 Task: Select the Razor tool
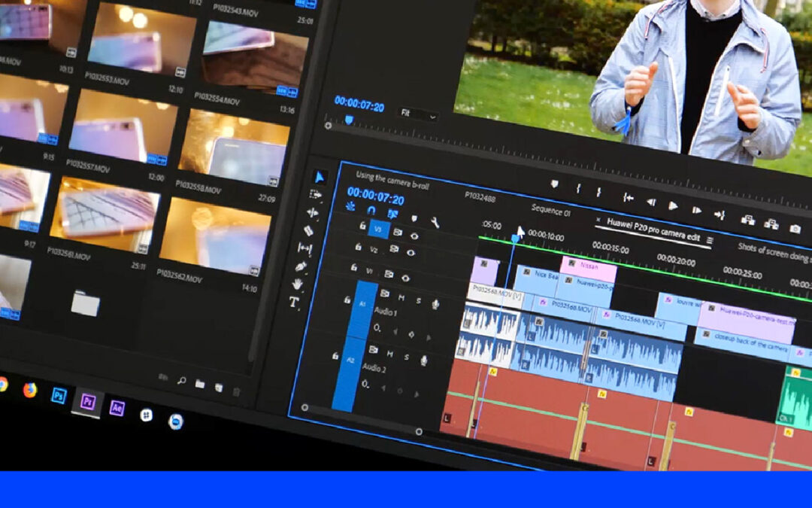[x=309, y=230]
